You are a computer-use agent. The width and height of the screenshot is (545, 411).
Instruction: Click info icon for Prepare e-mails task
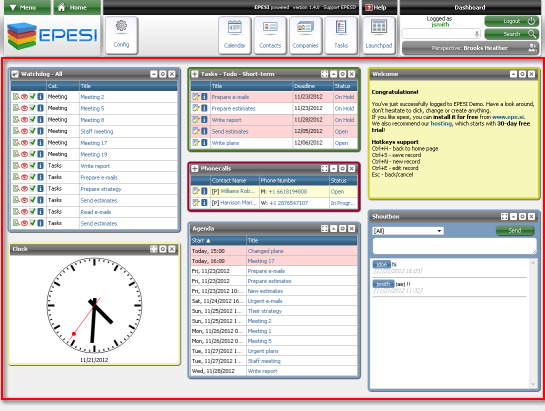click(x=204, y=97)
